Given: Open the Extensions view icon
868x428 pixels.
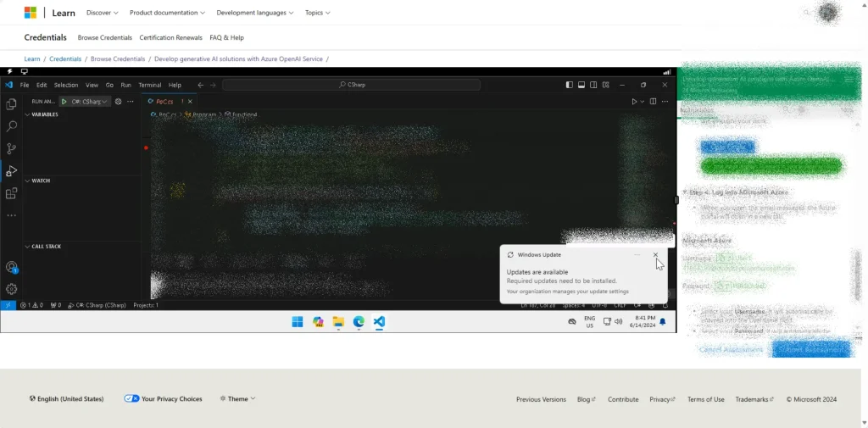Looking at the screenshot, I should pos(11,194).
